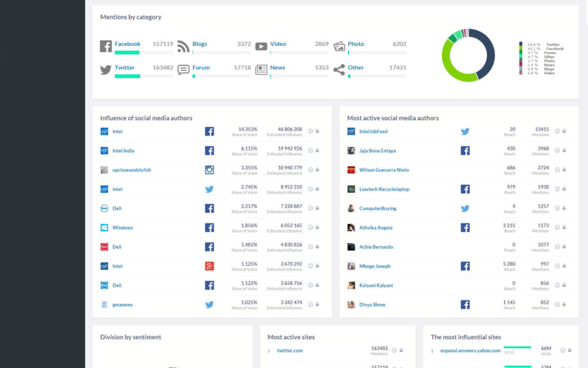Screen dimensions: 588x368
Task: Click the Instagram icon for upcloseandstylish
Action: [209, 170]
